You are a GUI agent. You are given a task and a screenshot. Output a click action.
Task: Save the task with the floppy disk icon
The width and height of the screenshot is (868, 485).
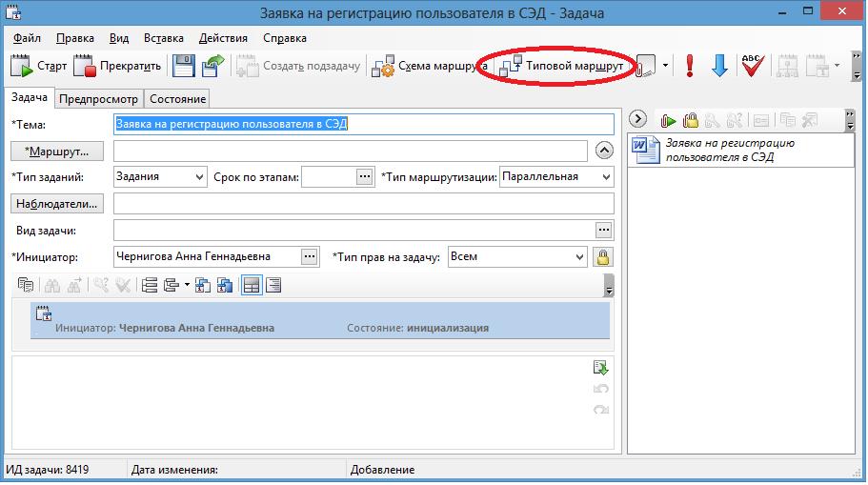click(x=183, y=67)
